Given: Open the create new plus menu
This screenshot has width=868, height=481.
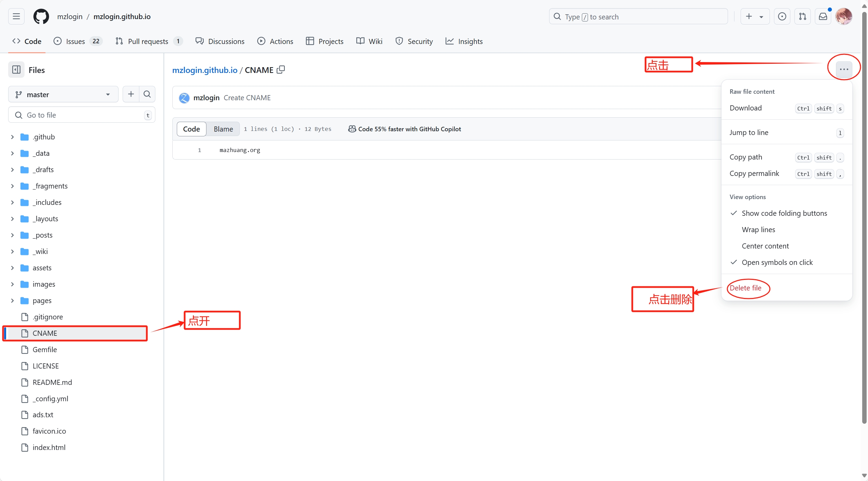Looking at the screenshot, I should pyautogui.click(x=755, y=16).
